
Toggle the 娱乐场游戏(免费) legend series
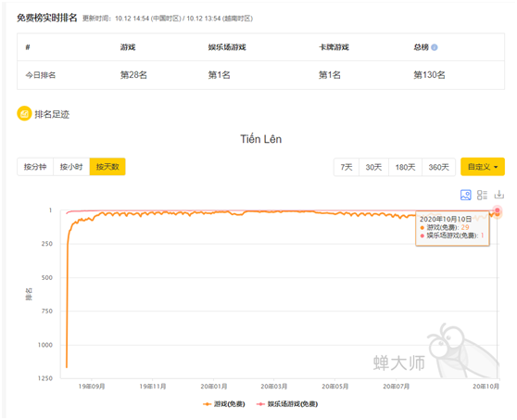click(x=287, y=404)
